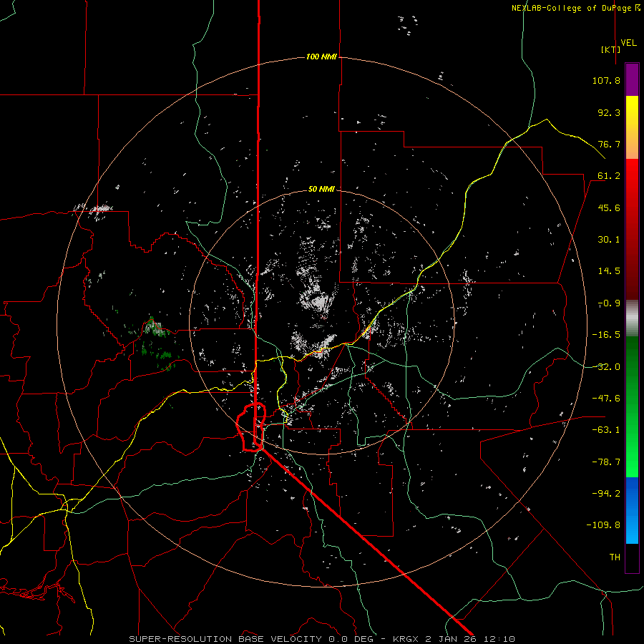Click the red segment of the color bar
The image size is (644, 644).
(632, 229)
